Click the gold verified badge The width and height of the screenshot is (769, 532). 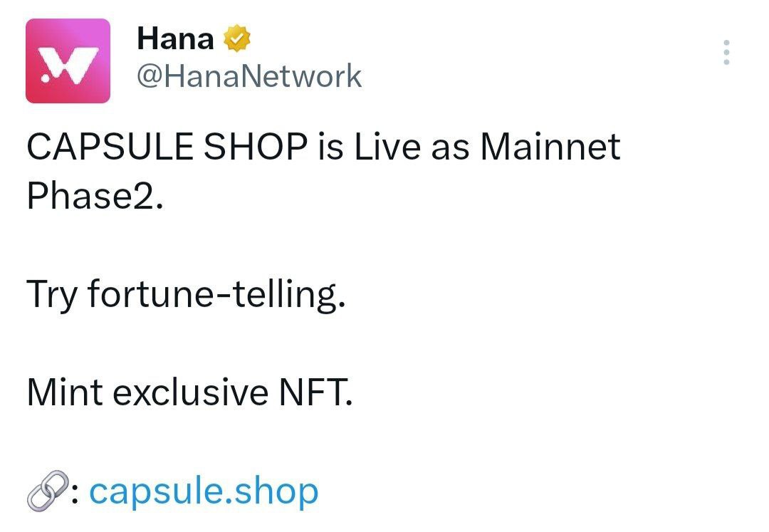[237, 38]
